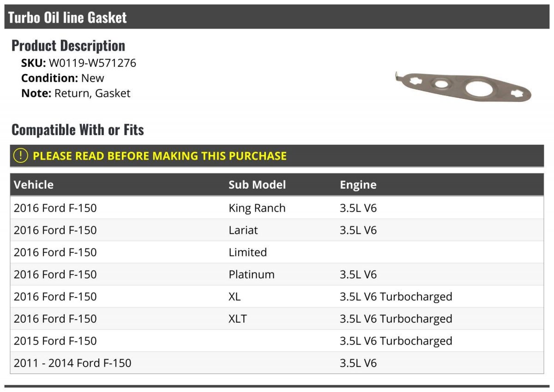
Task: Select the 2016 Ford F-150 King Ranch row
Action: coord(277,208)
